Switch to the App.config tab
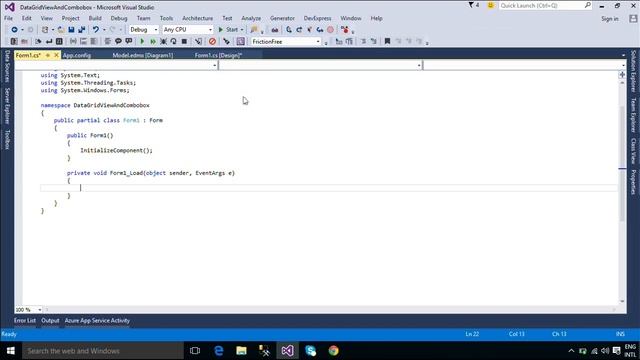Screen dimensions: 640x360 click(x=77, y=56)
